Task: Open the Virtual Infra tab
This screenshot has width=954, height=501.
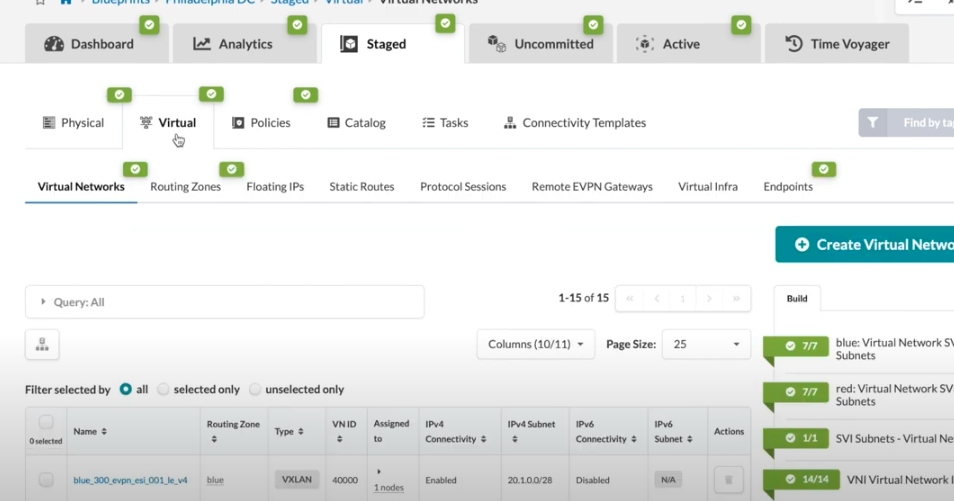Action: [708, 187]
